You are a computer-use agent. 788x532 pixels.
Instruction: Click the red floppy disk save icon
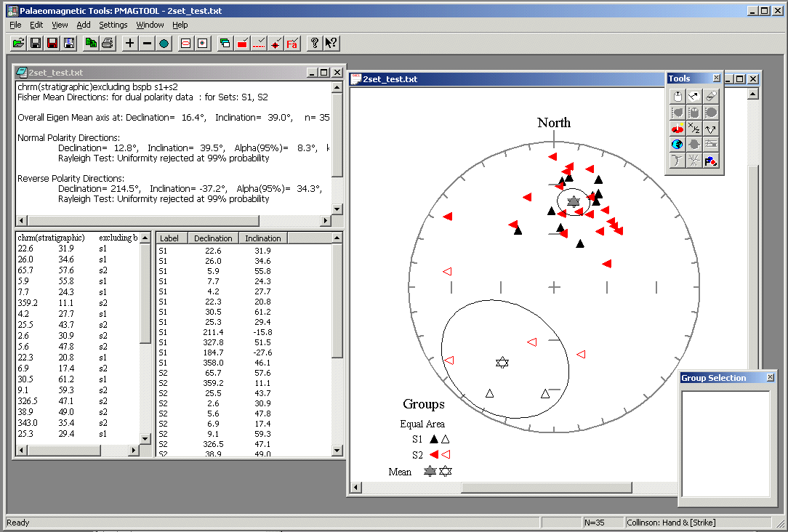click(x=52, y=44)
